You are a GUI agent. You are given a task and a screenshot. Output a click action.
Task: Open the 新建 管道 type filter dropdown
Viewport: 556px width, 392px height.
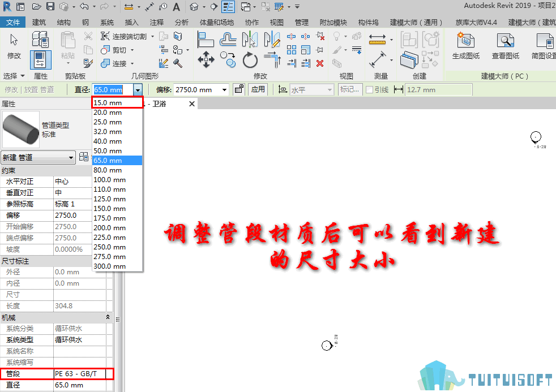[x=38, y=157]
